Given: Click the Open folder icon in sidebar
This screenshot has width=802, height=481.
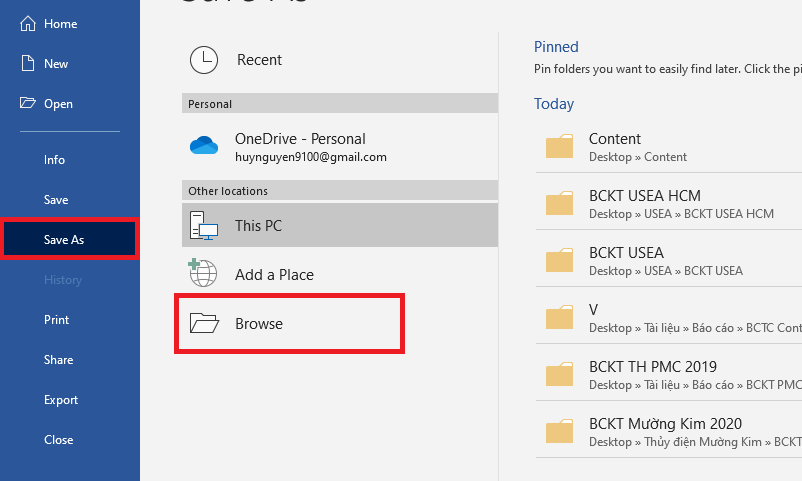Looking at the screenshot, I should click(28, 103).
